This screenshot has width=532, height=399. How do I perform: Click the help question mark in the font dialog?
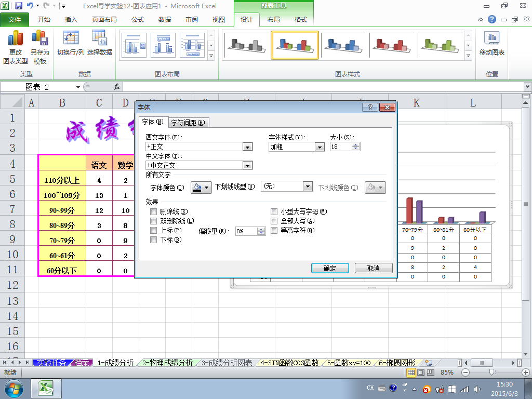[370, 107]
